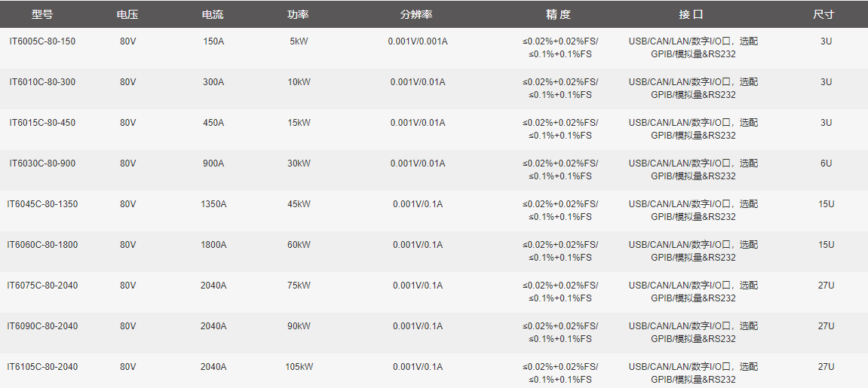Click the 0.001V/0.001A resolution cell
The image size is (868, 388).
tap(418, 41)
